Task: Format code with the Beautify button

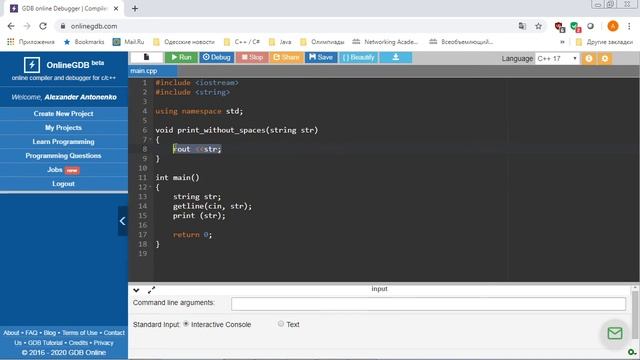Action: 358,57
